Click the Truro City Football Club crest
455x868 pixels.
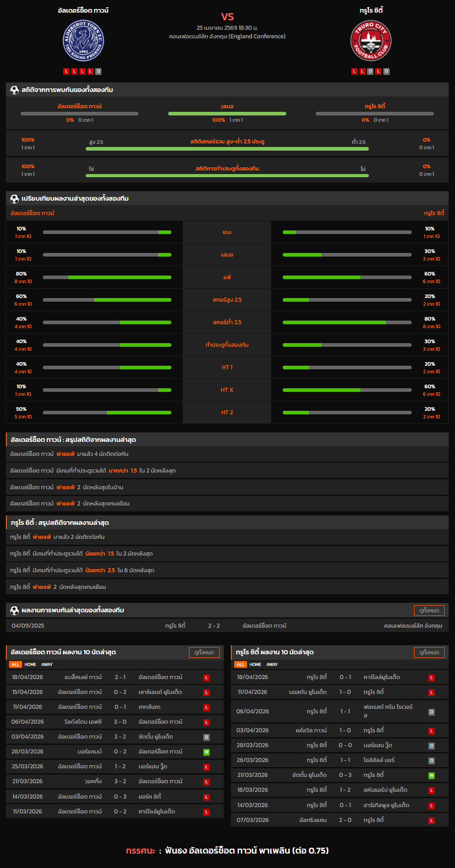click(x=371, y=41)
